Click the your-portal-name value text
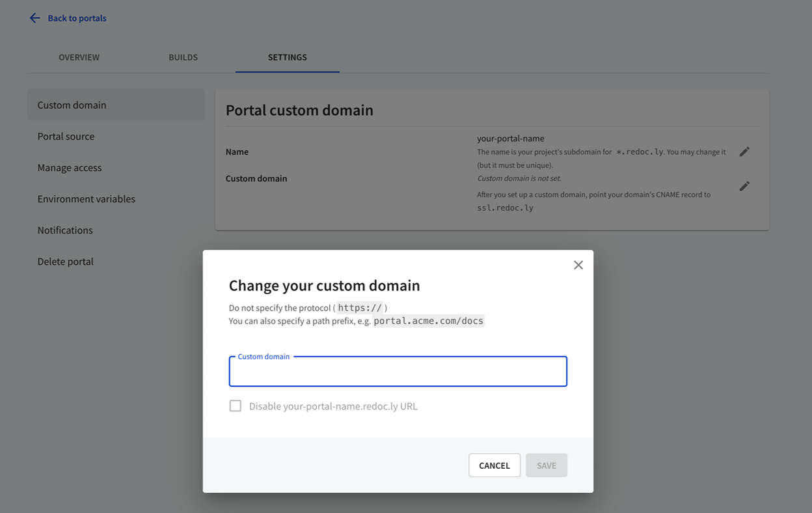Viewport: 812px width, 513px height. (511, 138)
